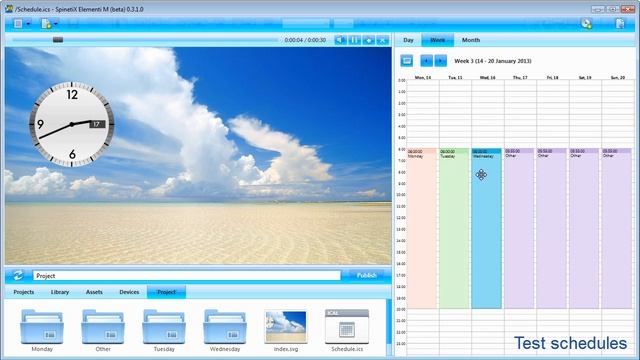Viewport: 640px width, 360px height.
Task: Click the Publish button
Action: point(367,276)
